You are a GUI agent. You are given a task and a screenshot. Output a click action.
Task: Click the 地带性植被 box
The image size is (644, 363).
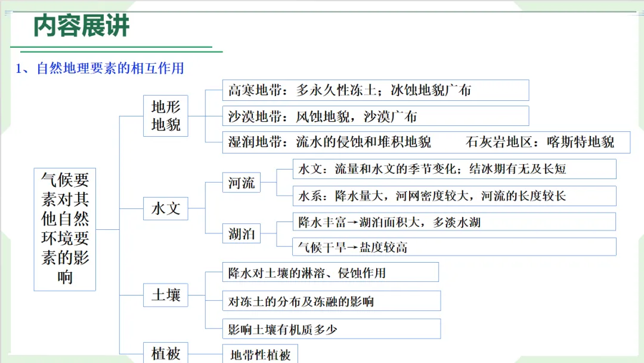260,354
